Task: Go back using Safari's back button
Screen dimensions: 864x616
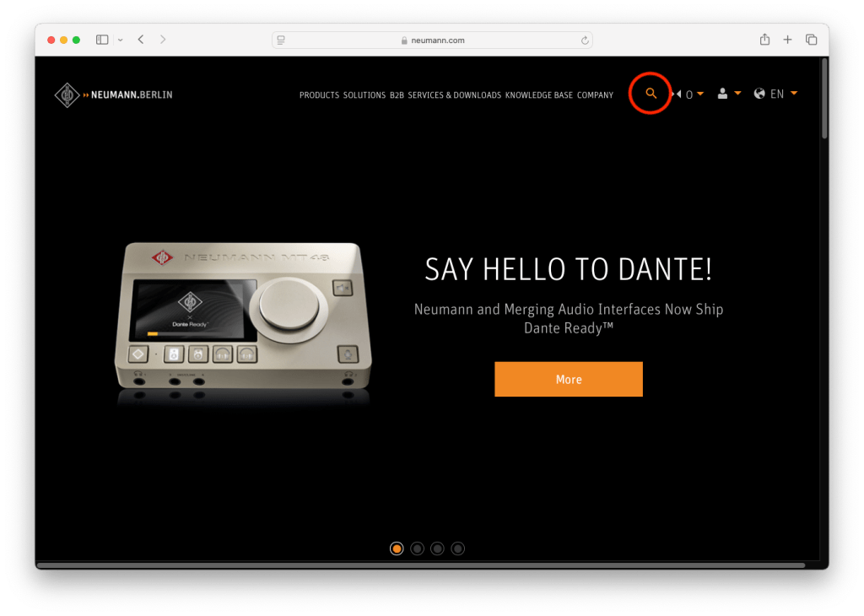Action: tap(141, 40)
